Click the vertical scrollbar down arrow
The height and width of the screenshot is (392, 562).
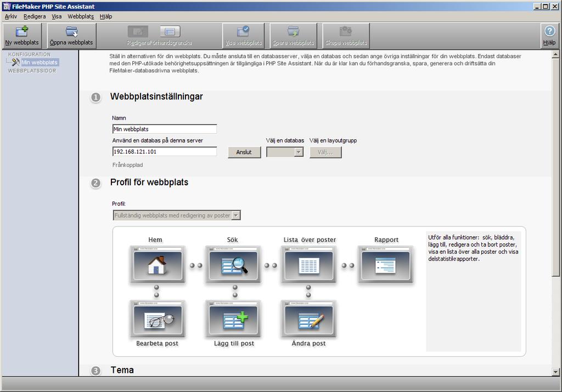click(x=555, y=372)
